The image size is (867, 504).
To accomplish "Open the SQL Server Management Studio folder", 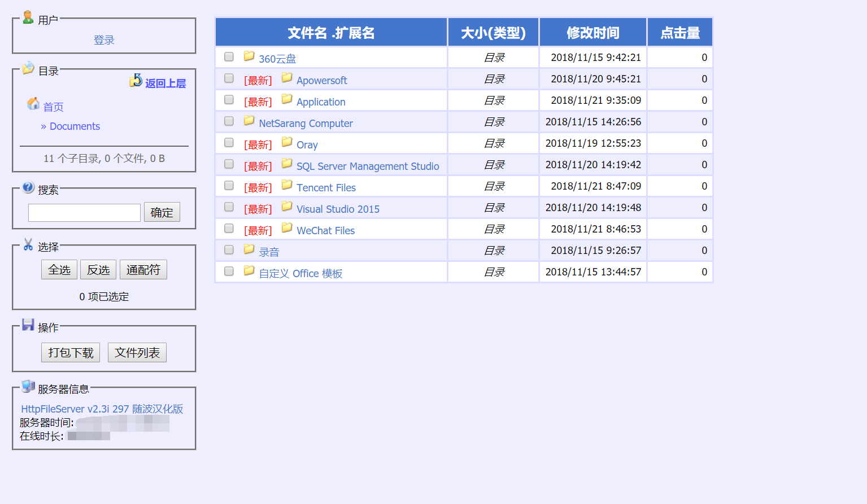I will (367, 166).
